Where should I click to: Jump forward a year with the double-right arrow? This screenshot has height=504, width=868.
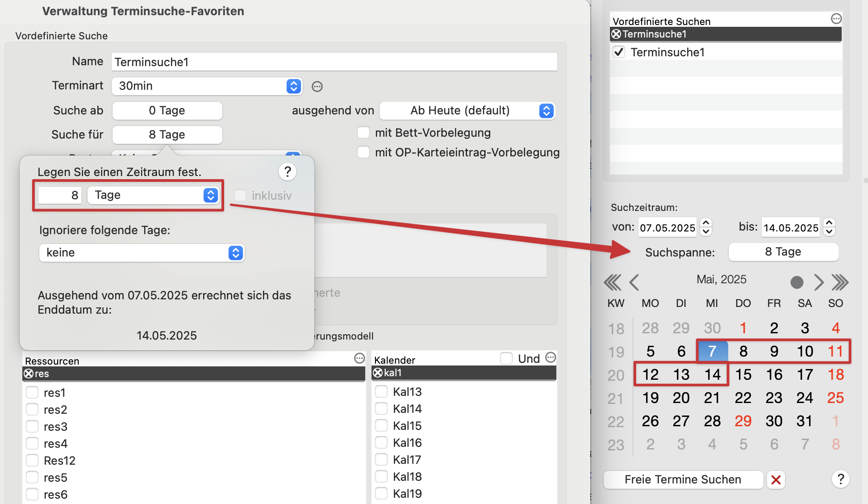[840, 282]
